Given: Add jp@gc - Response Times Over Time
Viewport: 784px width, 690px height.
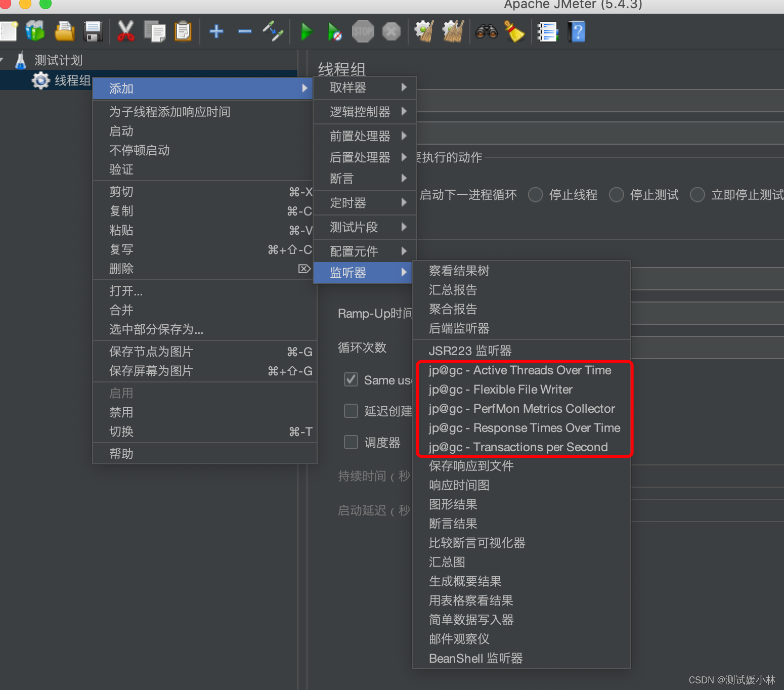Looking at the screenshot, I should [x=521, y=428].
